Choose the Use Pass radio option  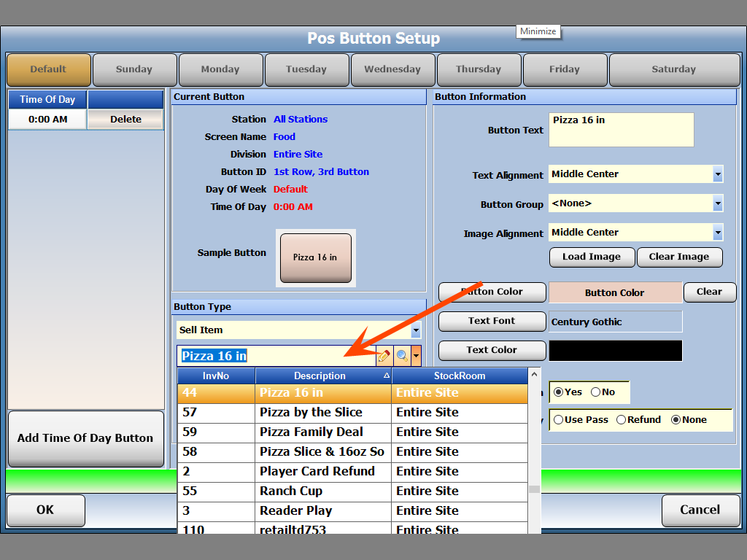tap(559, 420)
